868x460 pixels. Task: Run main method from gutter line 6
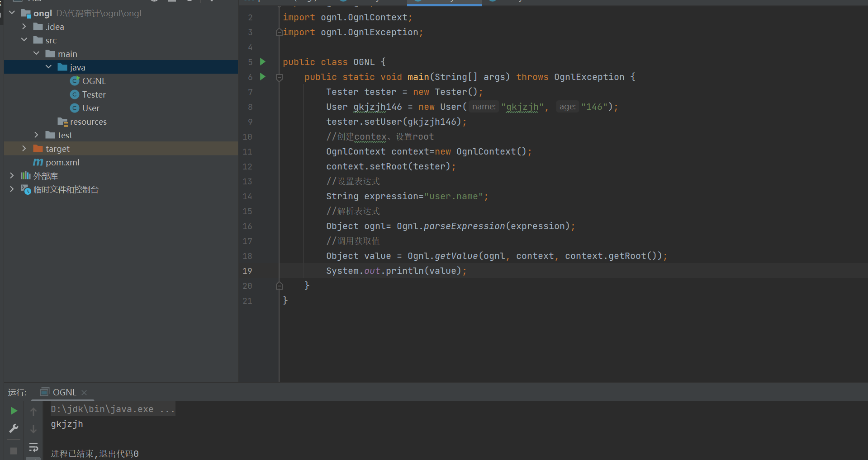[x=263, y=77]
